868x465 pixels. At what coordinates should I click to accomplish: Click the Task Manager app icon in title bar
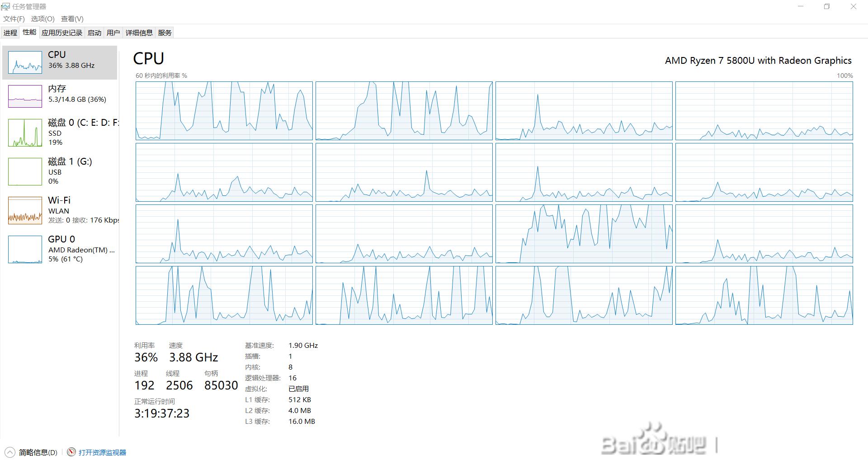point(5,6)
